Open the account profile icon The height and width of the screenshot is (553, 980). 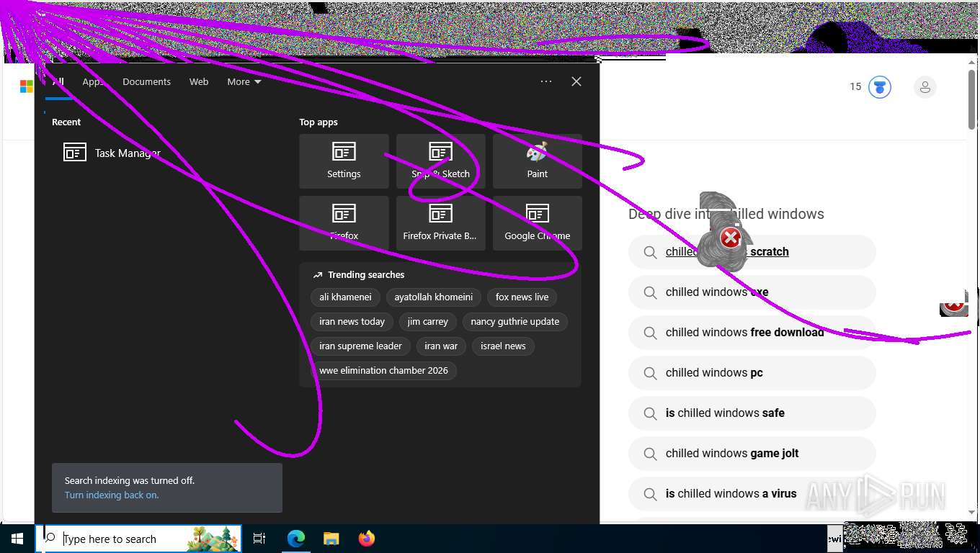[925, 87]
